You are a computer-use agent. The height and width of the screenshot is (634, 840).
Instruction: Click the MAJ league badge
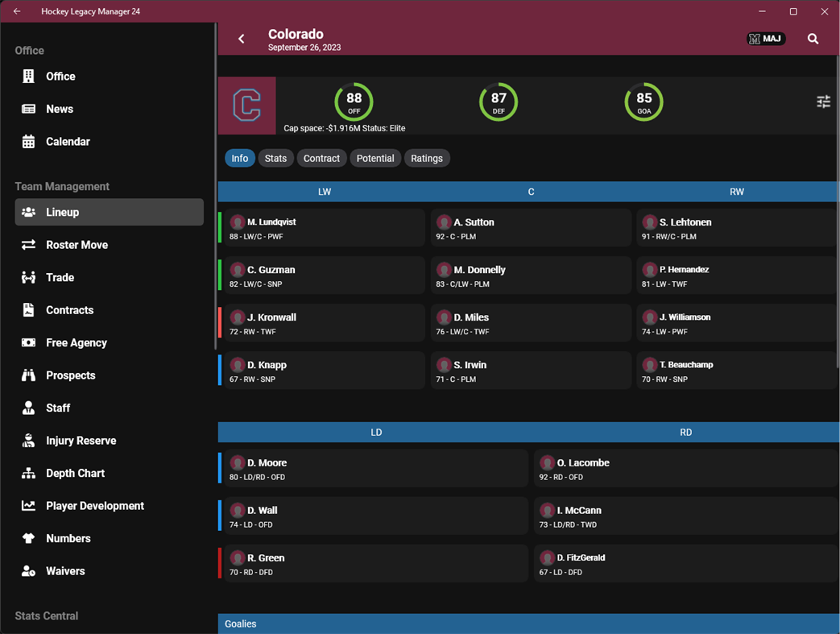point(765,38)
